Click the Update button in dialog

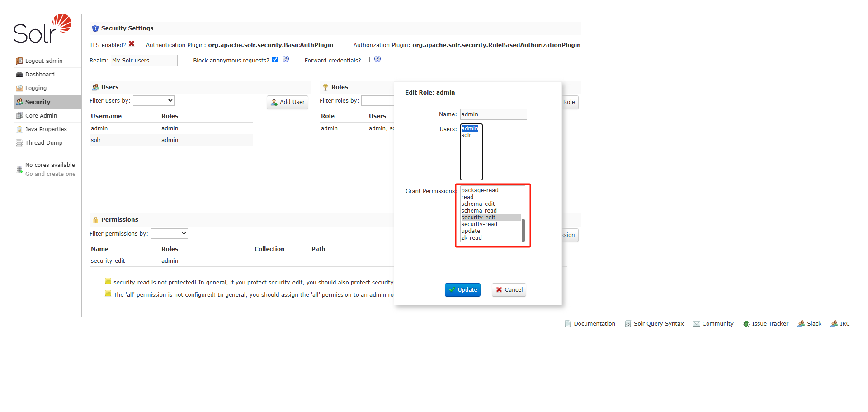click(462, 290)
